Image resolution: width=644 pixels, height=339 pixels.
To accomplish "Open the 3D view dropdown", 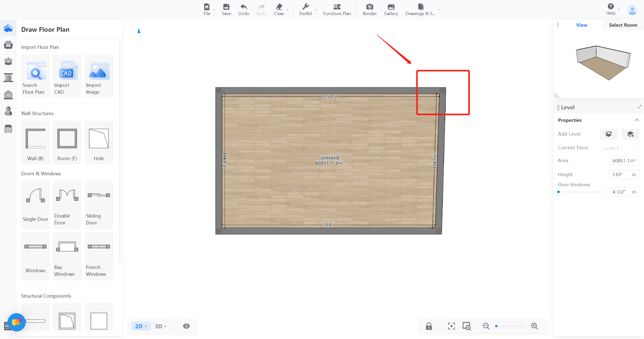I will pyautogui.click(x=161, y=326).
